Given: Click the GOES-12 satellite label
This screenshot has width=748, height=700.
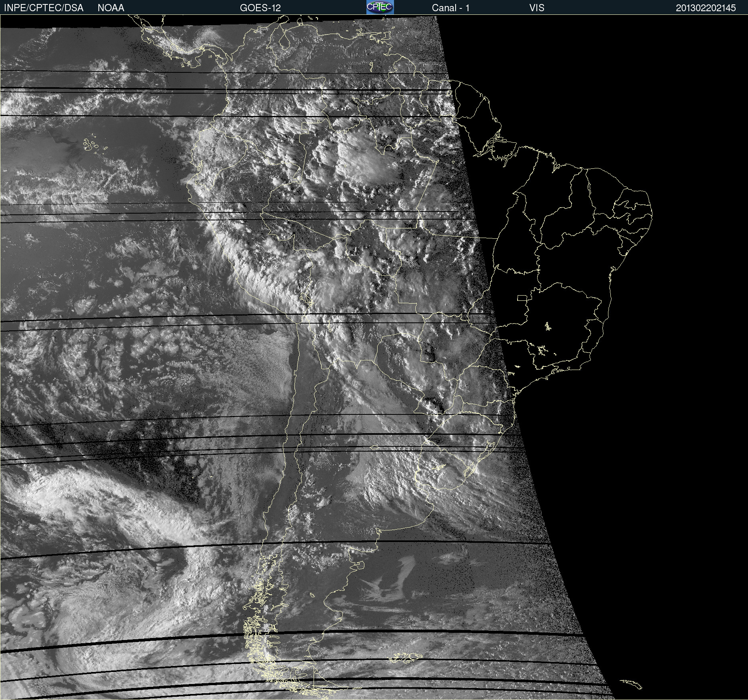Looking at the screenshot, I should [x=260, y=8].
